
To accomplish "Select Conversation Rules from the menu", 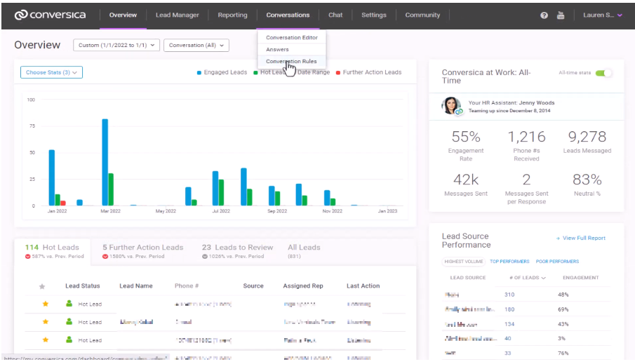I will tap(291, 61).
